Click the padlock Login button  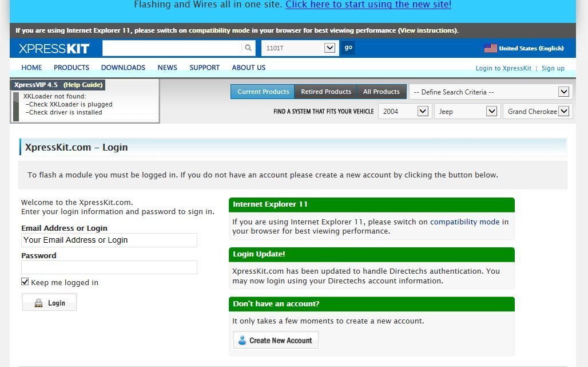click(49, 303)
